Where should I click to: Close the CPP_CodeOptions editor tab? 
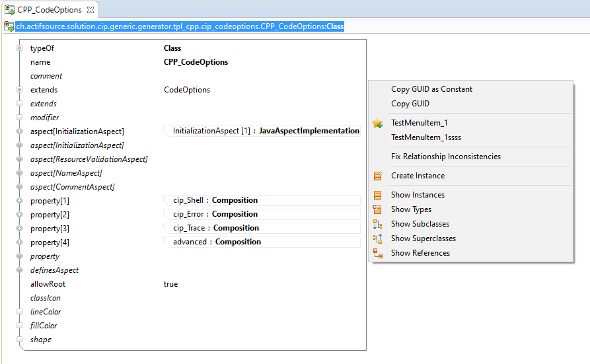tap(91, 10)
